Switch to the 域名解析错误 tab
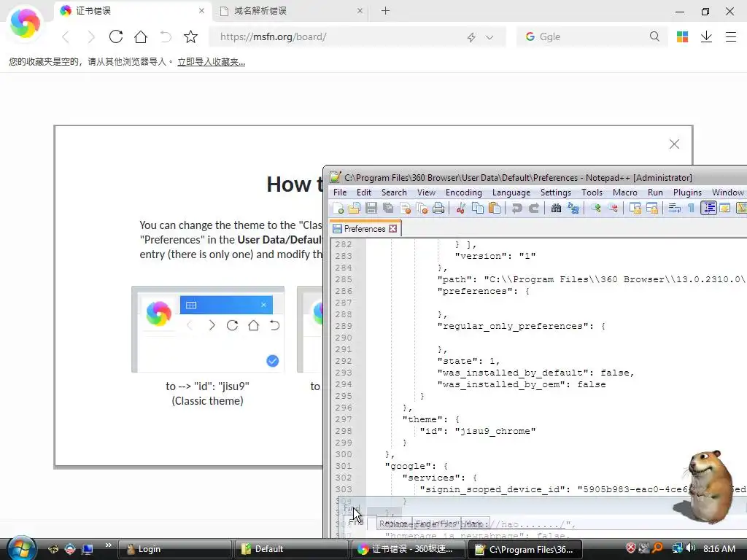 click(292, 11)
